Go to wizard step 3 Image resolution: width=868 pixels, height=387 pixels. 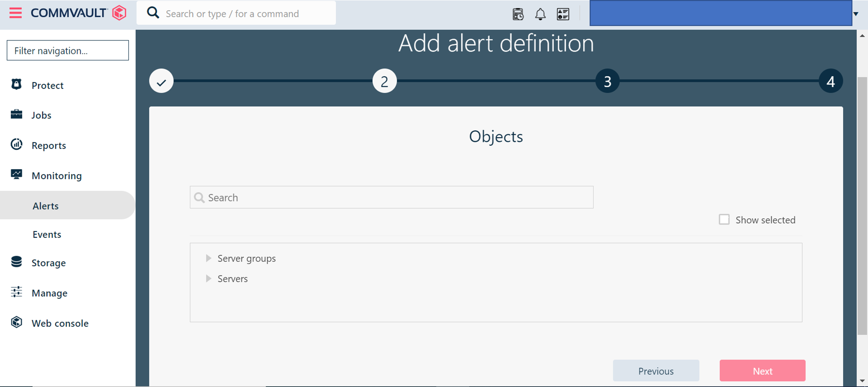[607, 81]
